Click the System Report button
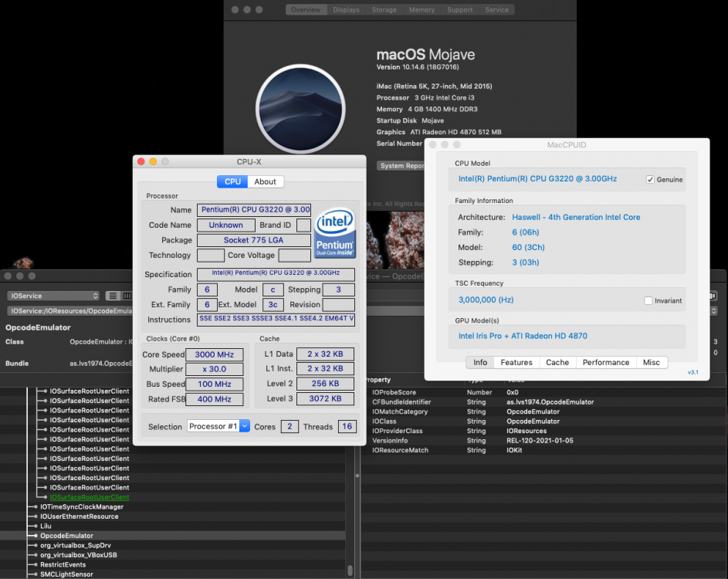728x579 pixels. pos(401,166)
